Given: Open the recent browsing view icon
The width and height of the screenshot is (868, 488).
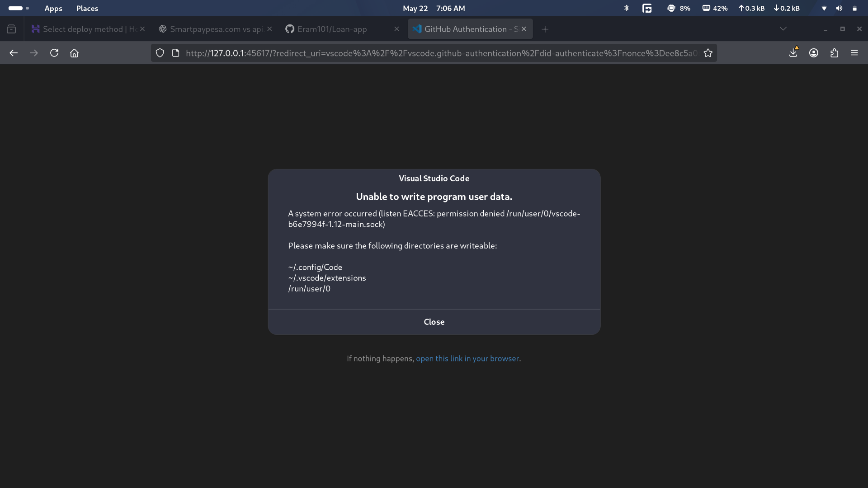Looking at the screenshot, I should (11, 29).
